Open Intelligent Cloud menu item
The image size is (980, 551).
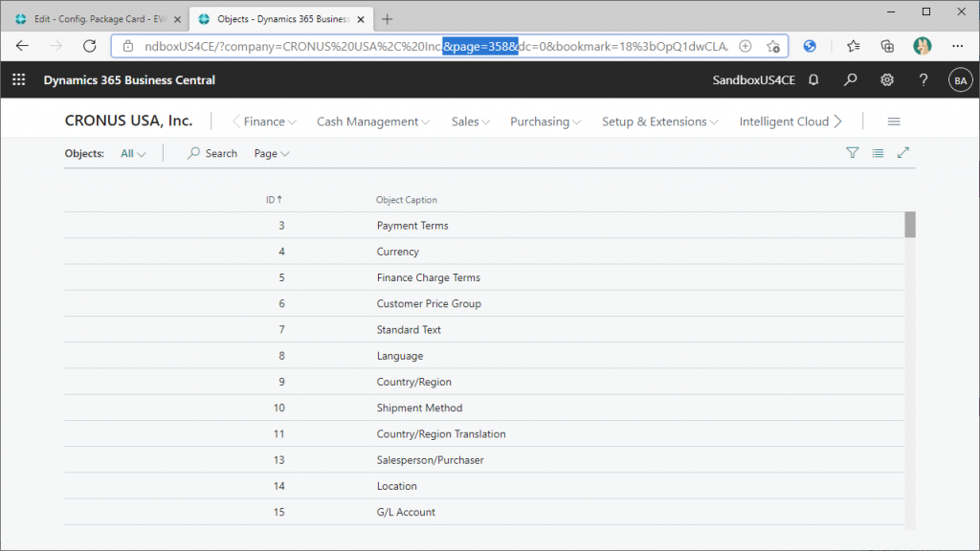click(x=784, y=121)
